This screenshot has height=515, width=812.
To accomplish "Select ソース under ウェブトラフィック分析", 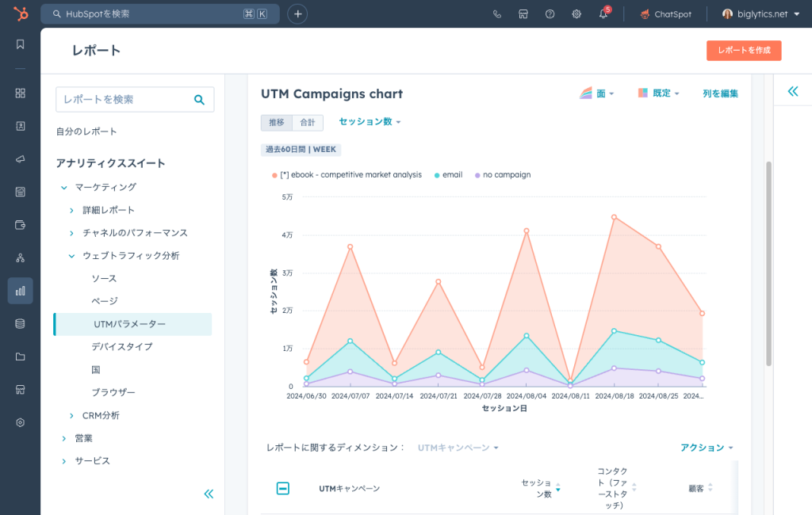I will [x=104, y=279].
